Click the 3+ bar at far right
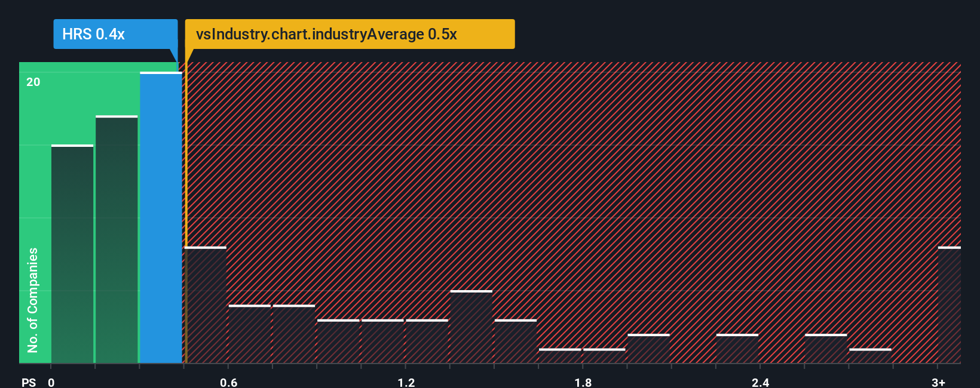 pos(950,305)
